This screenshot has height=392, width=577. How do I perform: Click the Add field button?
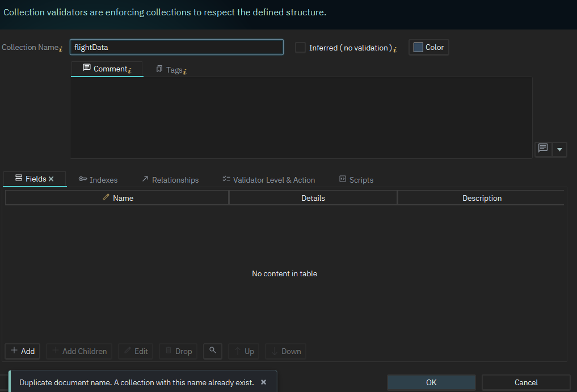(x=23, y=351)
